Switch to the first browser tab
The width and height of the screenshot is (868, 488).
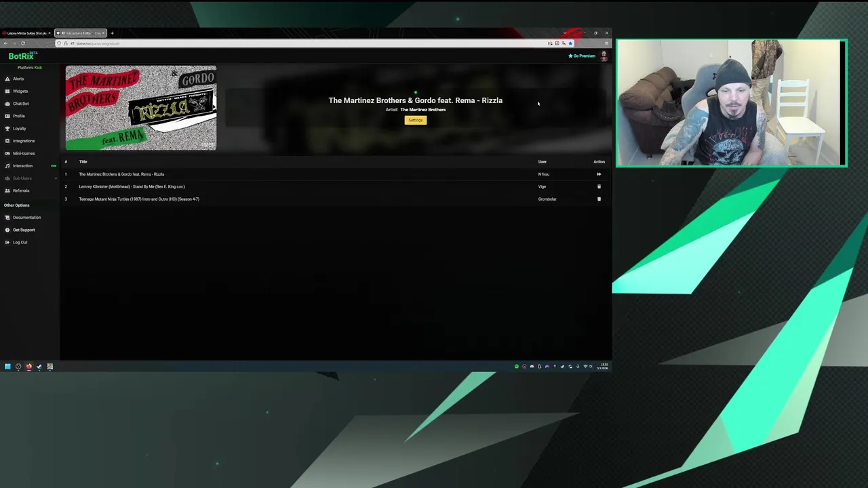(x=26, y=33)
